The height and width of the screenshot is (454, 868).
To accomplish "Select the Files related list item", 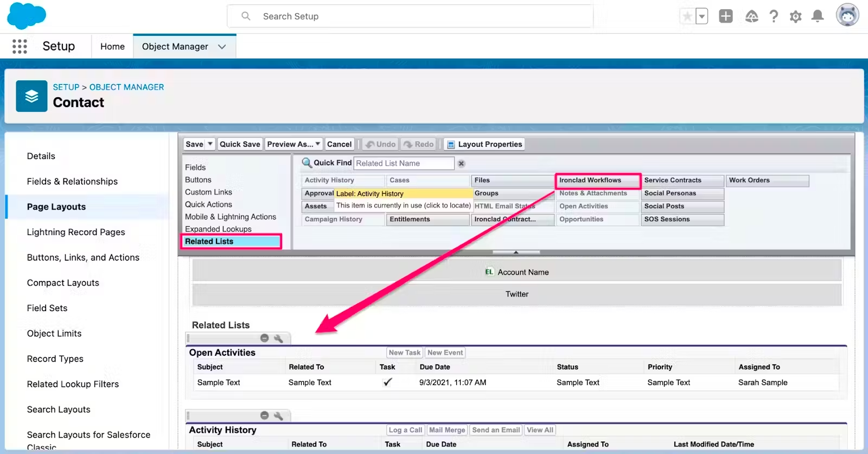I will [512, 180].
